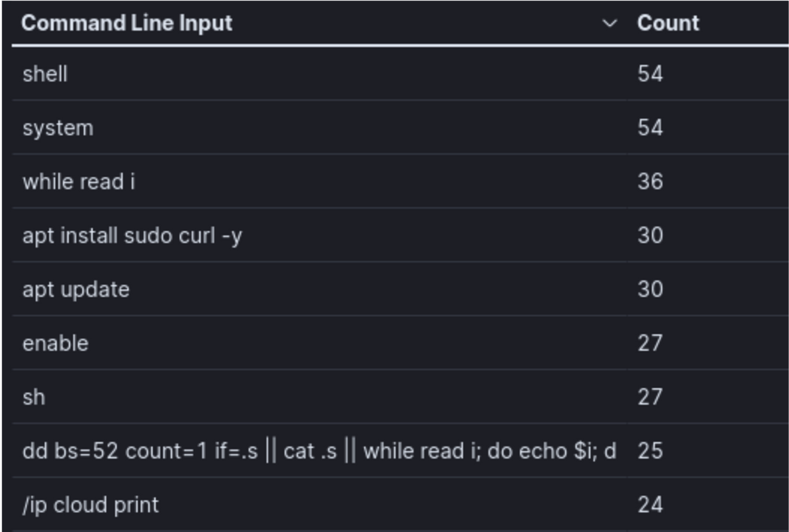This screenshot has height=532, width=789.
Task: Click the 'while read i' command entry
Action: (78, 181)
